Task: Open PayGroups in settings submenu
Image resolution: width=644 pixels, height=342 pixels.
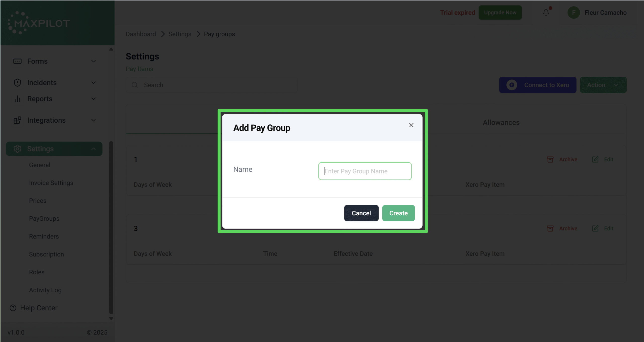Action: click(44, 219)
